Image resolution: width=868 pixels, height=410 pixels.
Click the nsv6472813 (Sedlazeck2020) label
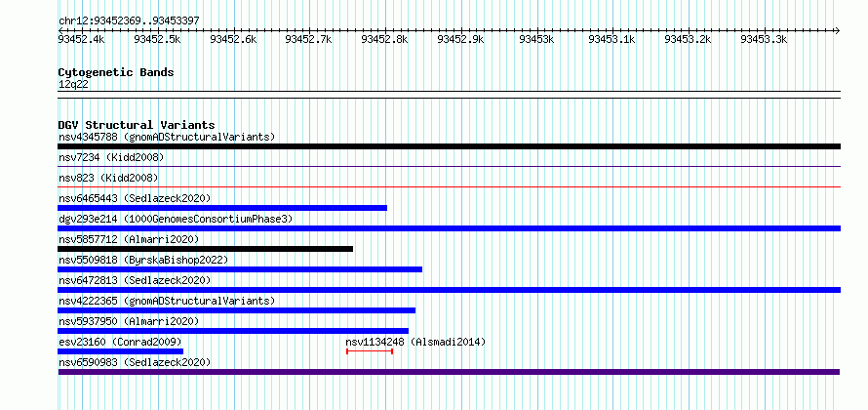click(x=135, y=280)
